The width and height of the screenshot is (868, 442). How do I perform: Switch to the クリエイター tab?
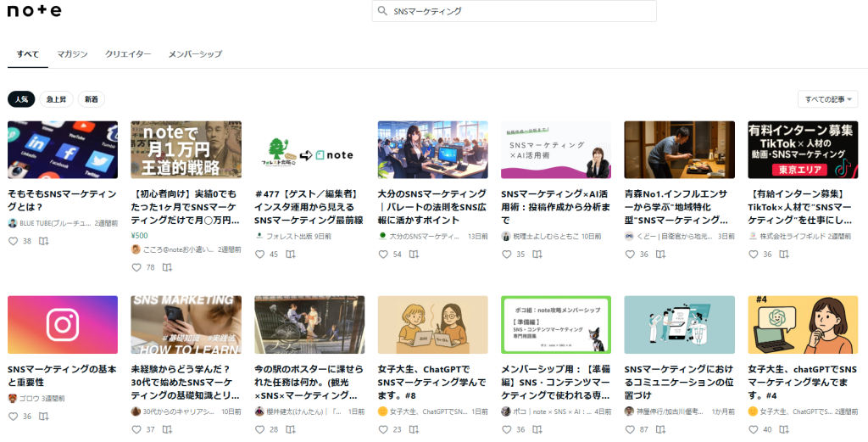tap(128, 53)
